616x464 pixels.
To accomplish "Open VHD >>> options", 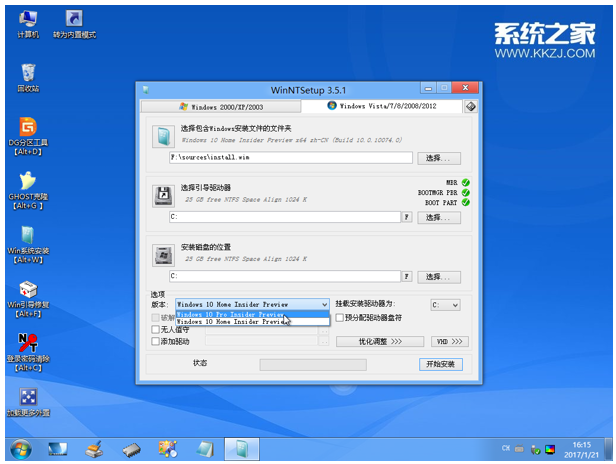I will [x=450, y=341].
